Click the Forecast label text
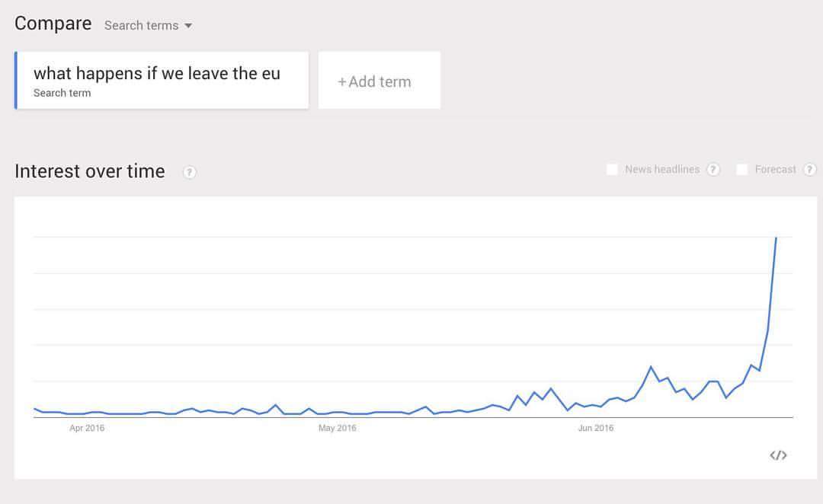The height and width of the screenshot is (504, 823). click(775, 170)
